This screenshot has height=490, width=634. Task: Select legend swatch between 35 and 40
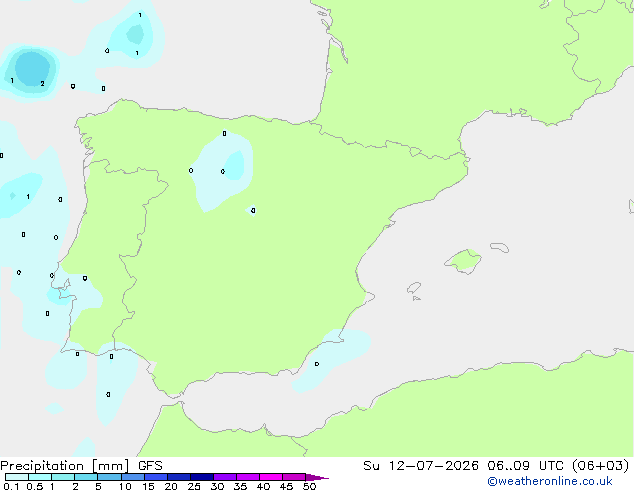[247, 477]
